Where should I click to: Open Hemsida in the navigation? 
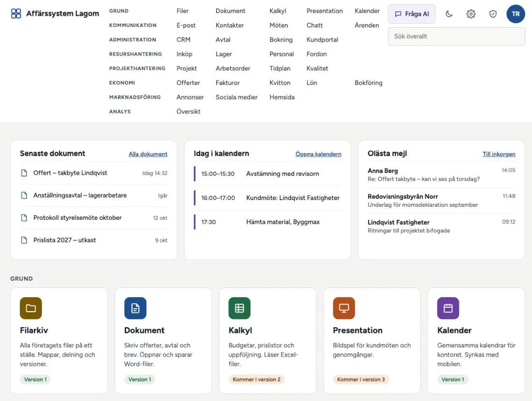(282, 97)
